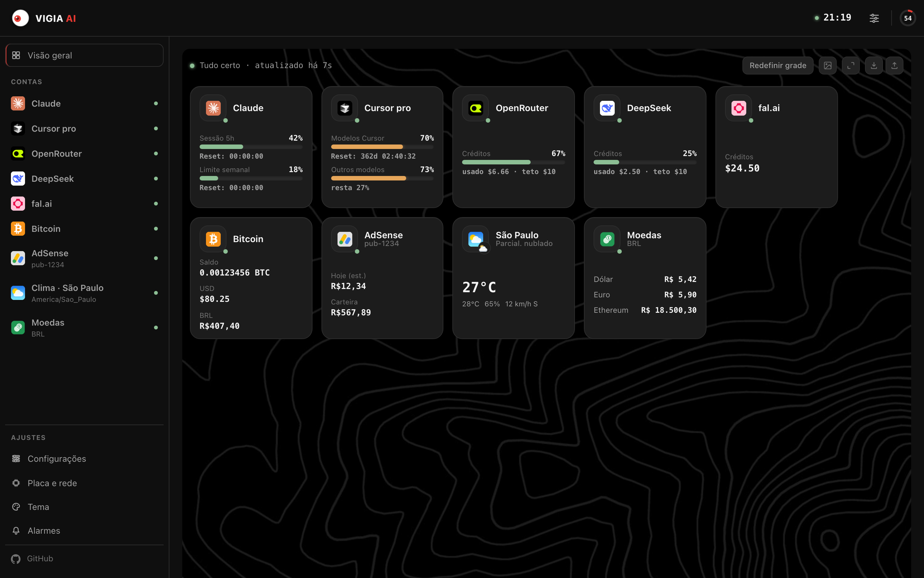Click the background image icon button
The image size is (924, 578).
point(827,66)
